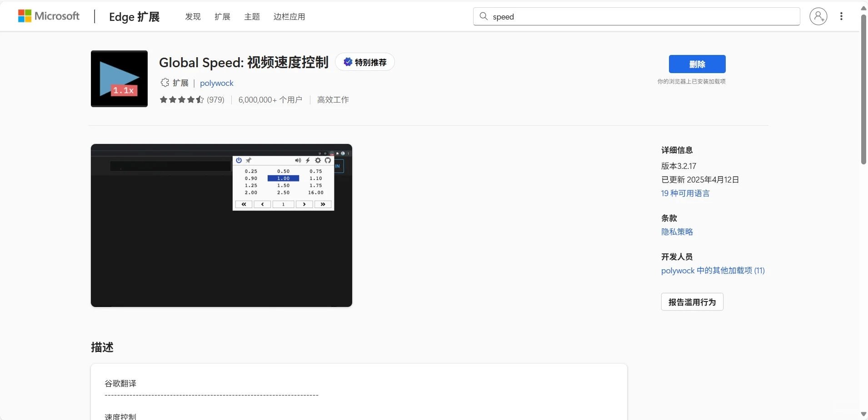Click the 删除 button
868x420 pixels.
[697, 64]
